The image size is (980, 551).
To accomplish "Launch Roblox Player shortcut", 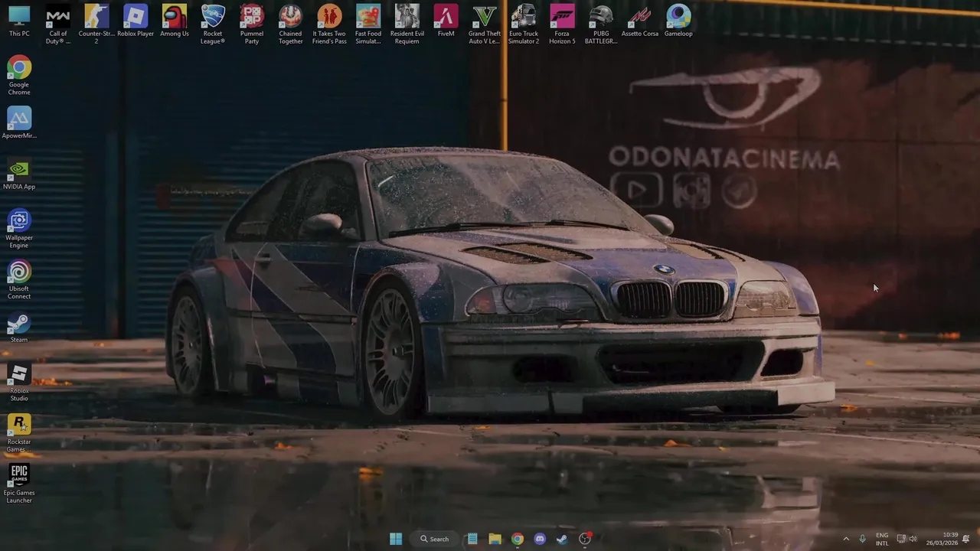I will click(x=136, y=21).
